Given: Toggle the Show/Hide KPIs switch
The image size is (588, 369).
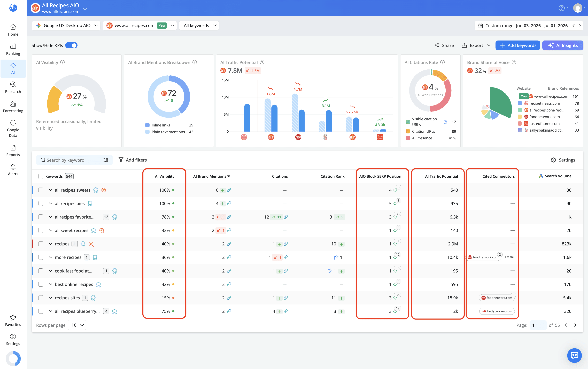Looking at the screenshot, I should point(71,45).
